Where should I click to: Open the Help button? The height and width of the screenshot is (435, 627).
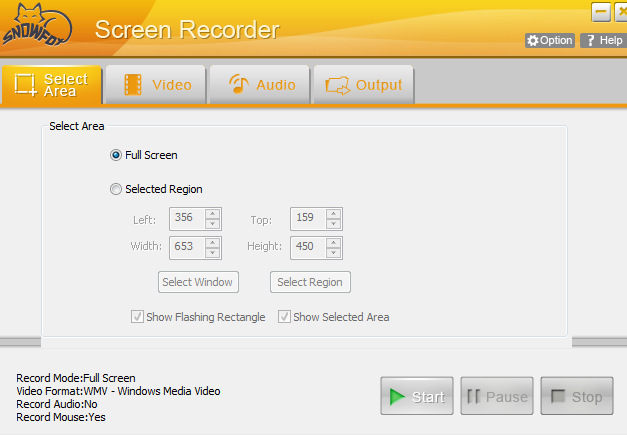click(605, 40)
